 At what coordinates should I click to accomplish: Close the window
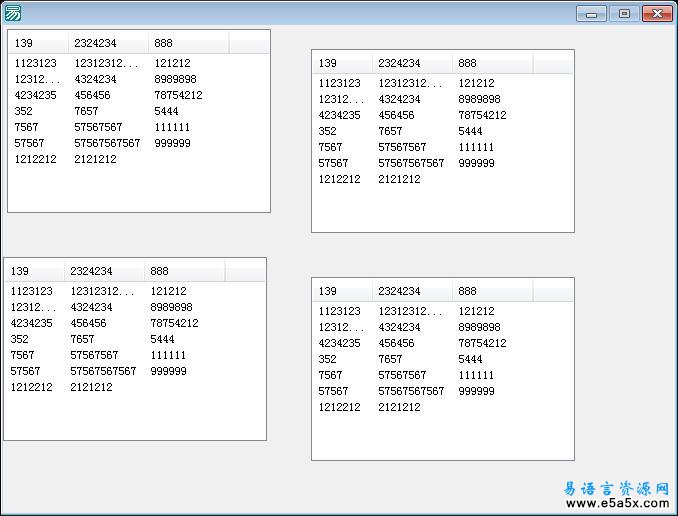[657, 14]
